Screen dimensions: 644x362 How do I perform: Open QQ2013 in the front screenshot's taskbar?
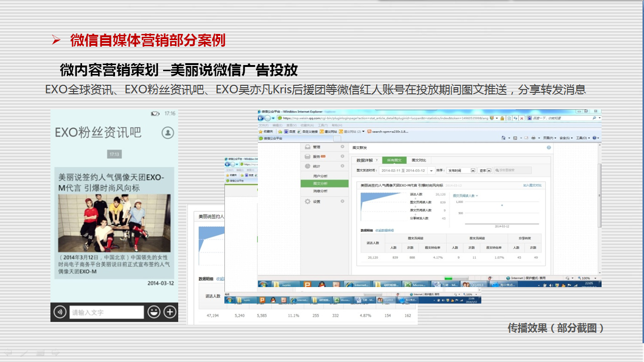click(x=472, y=285)
